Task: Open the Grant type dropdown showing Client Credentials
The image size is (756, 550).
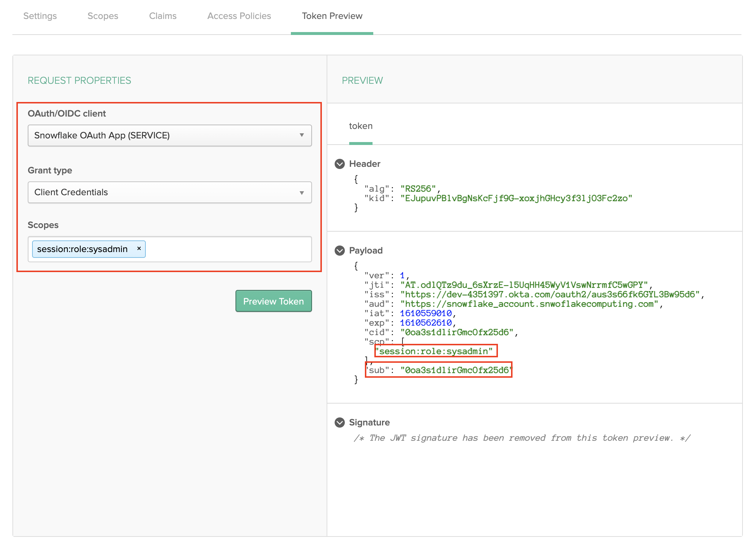Action: (169, 192)
